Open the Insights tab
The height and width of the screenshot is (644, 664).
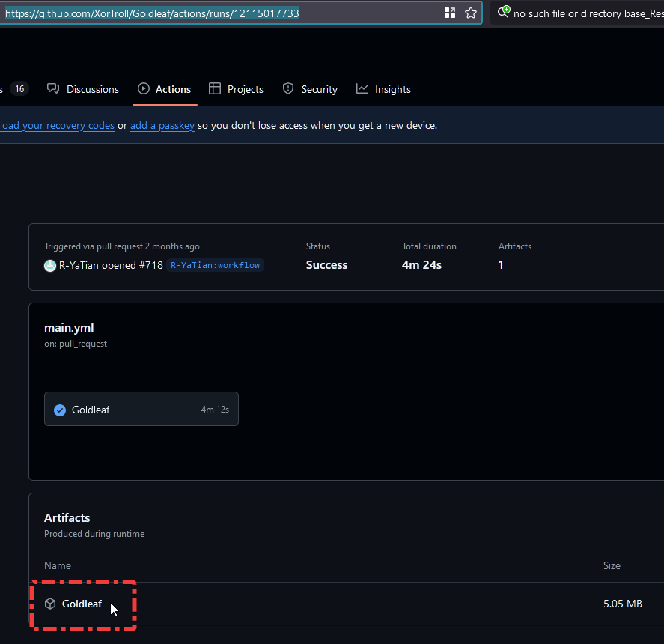(383, 89)
